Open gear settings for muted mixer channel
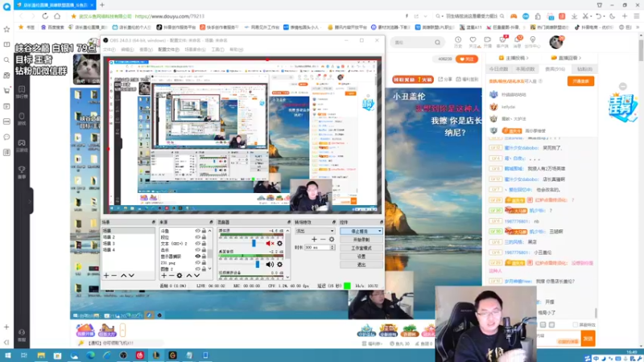This screenshot has height=362, width=644. tap(279, 244)
